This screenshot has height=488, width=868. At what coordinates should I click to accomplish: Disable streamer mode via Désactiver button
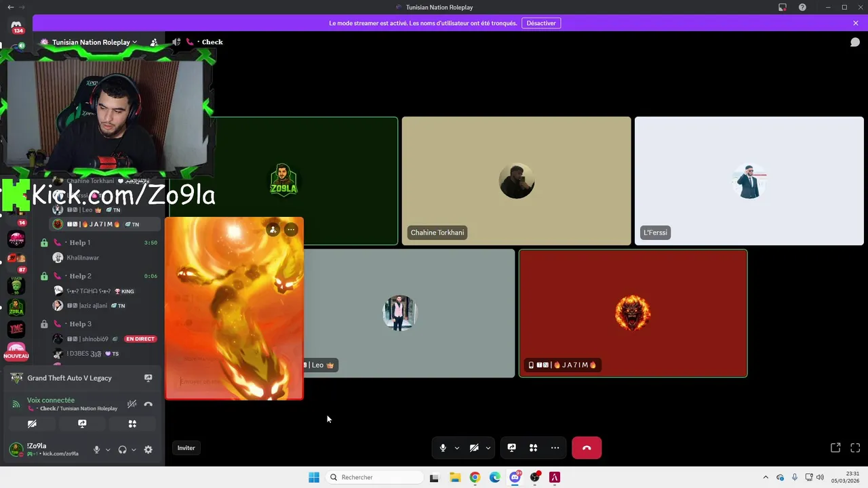tap(541, 23)
